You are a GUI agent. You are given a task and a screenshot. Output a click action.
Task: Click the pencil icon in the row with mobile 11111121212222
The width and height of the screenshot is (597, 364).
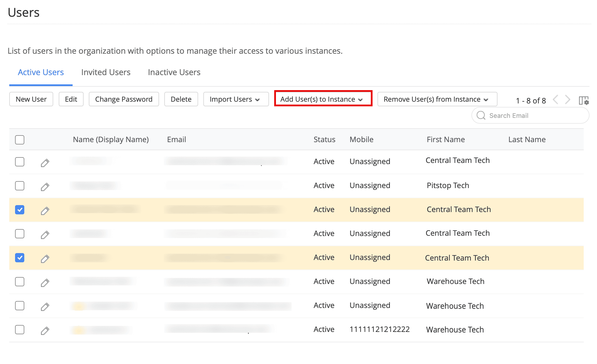pyautogui.click(x=45, y=330)
